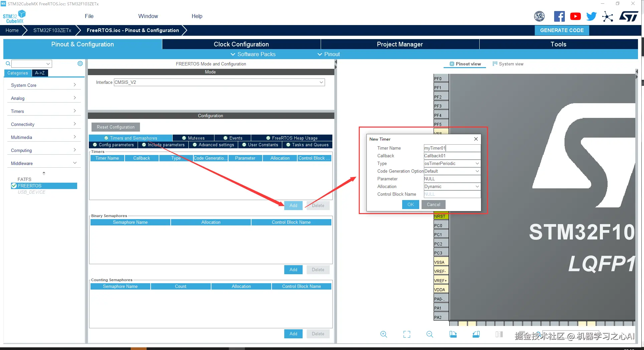
Task: Click the NRST pin on the chip
Action: coord(441,216)
